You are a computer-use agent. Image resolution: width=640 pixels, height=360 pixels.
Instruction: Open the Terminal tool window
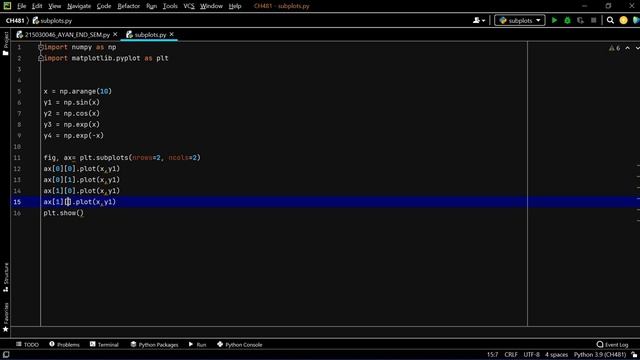(104, 344)
